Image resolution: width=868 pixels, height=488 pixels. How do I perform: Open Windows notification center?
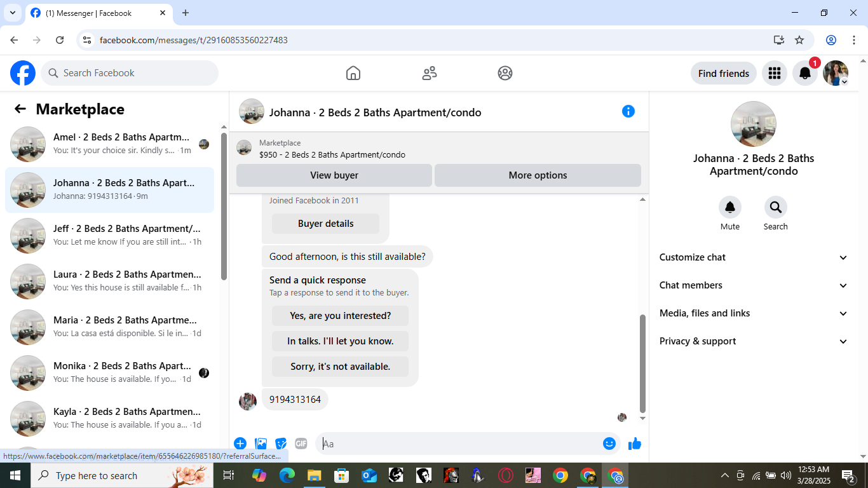848,475
